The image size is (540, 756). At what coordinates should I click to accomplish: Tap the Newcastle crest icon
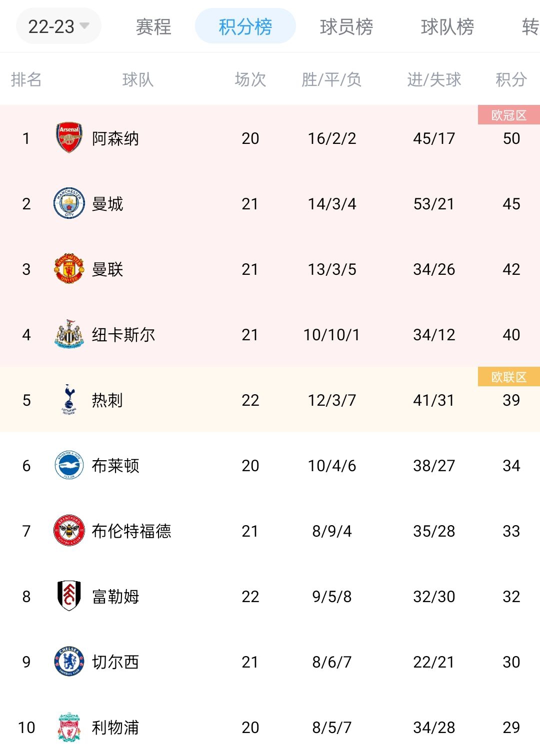69,334
